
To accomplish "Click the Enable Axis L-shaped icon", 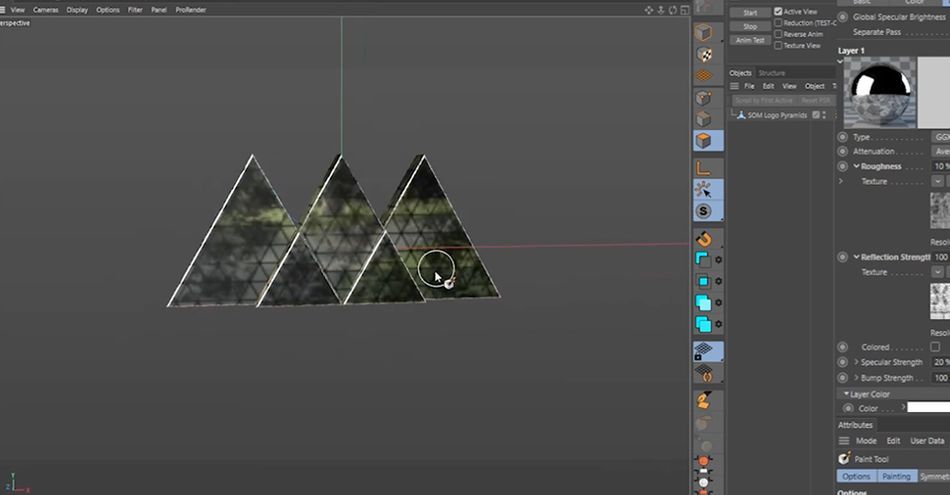I will [703, 168].
